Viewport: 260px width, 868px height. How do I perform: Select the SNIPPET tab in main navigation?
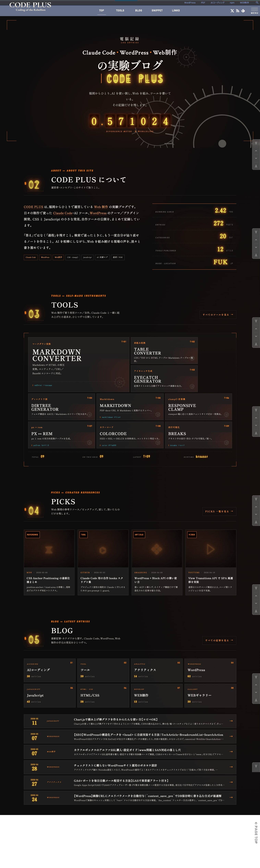[x=157, y=10]
